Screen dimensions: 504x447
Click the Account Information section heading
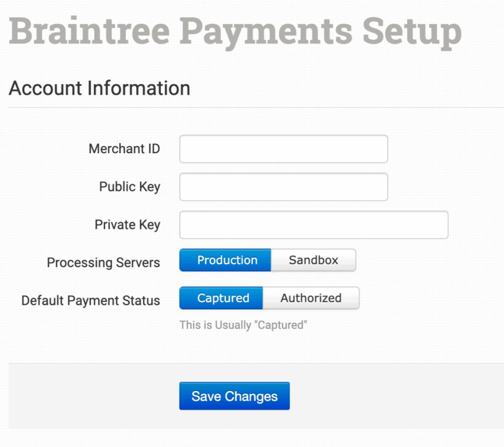click(x=99, y=89)
